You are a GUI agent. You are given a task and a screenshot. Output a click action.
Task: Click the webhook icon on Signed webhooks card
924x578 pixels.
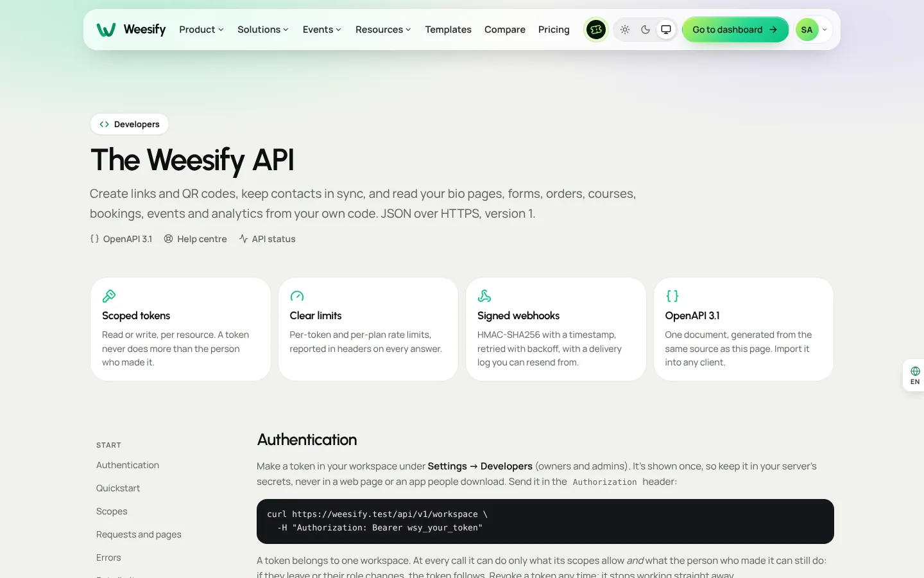[x=484, y=296]
